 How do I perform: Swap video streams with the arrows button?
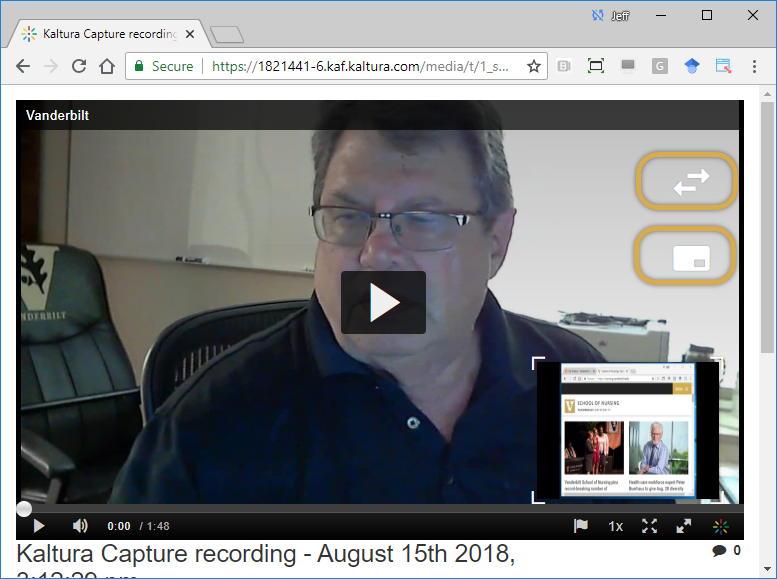click(687, 181)
